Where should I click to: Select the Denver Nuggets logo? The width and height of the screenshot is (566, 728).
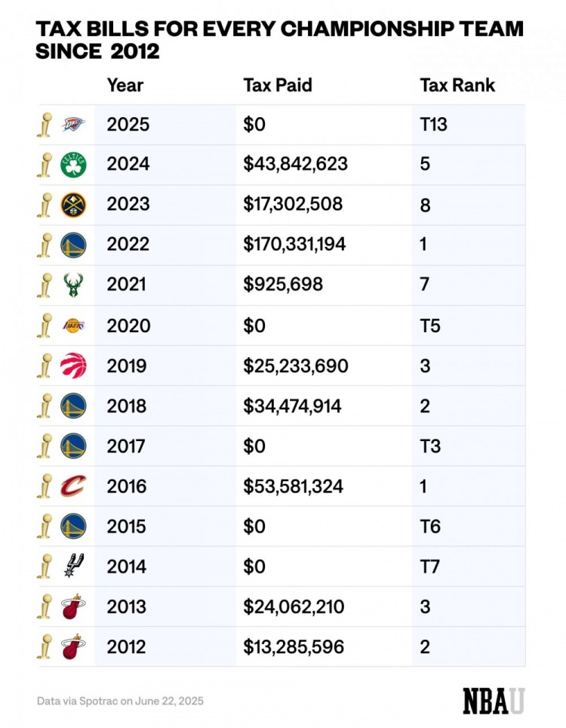[73, 205]
